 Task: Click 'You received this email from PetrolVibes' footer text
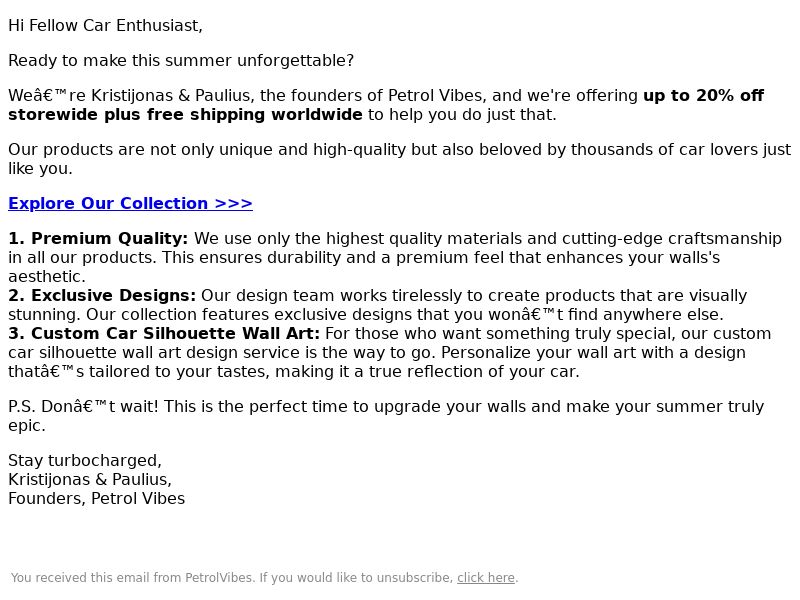133,578
